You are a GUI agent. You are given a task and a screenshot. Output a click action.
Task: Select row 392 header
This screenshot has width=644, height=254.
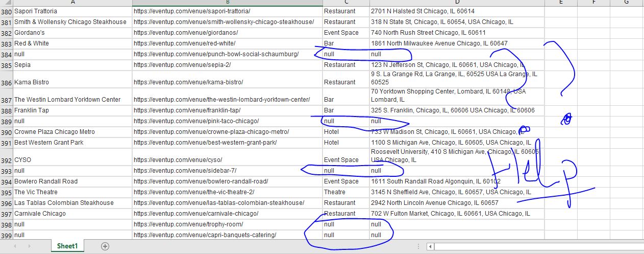[6, 159]
